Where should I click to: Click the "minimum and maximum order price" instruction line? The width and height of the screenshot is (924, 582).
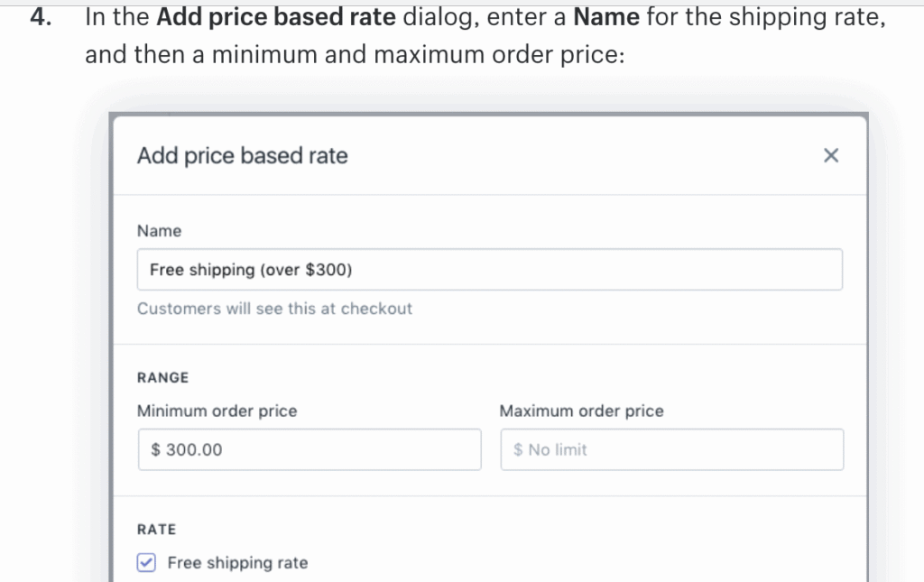click(x=354, y=55)
